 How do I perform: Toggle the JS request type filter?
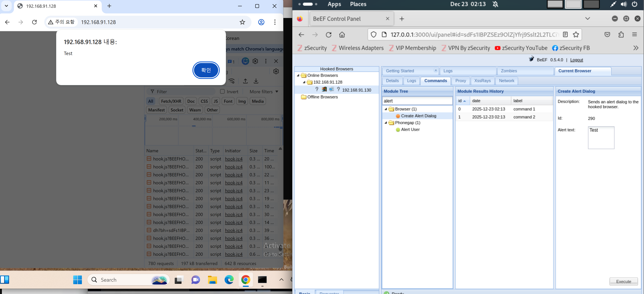pyautogui.click(x=216, y=101)
